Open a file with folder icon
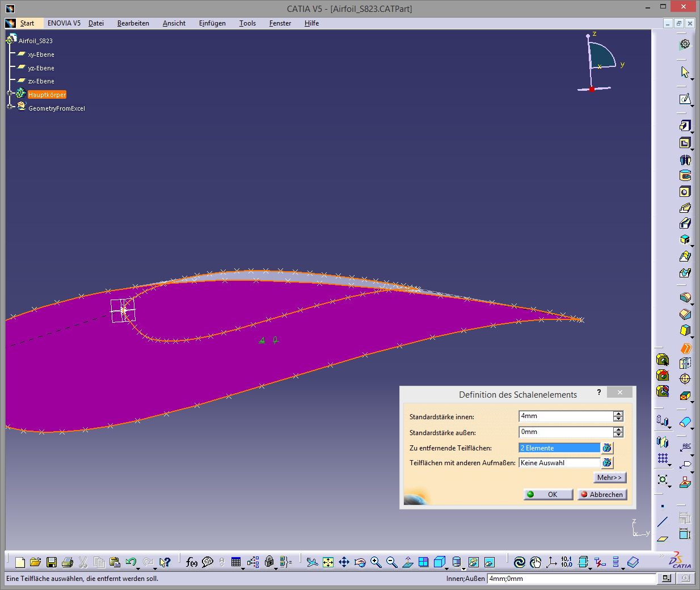 35,562
